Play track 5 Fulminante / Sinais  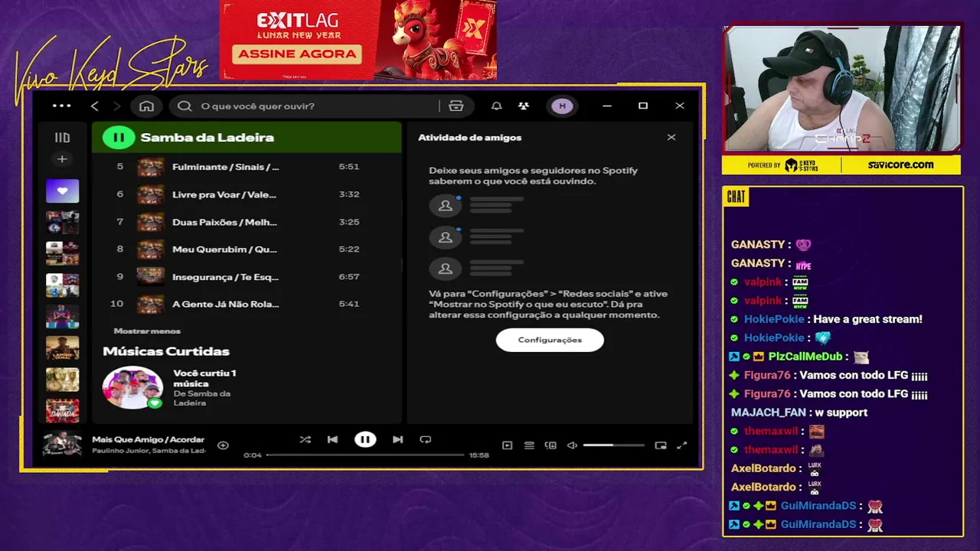(247, 167)
